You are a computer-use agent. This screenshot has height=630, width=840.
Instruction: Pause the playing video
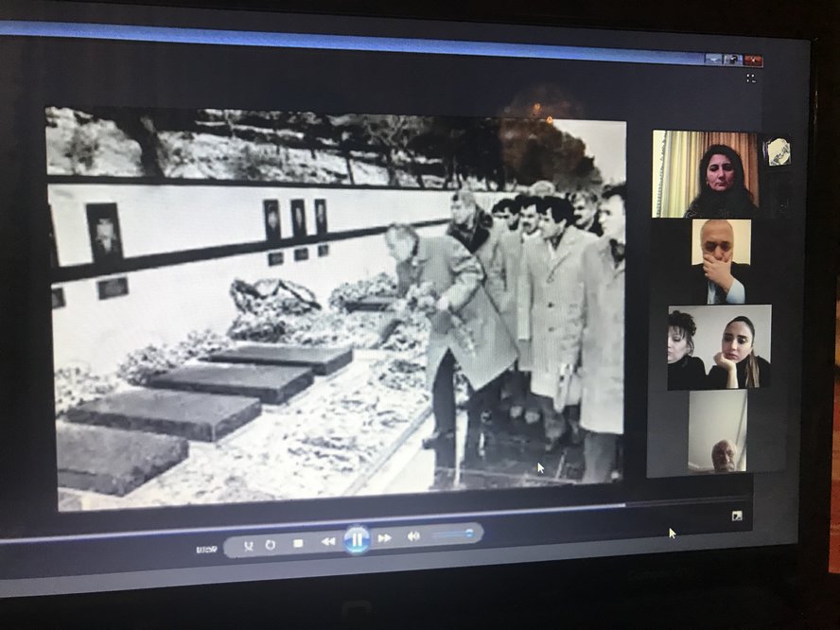(x=357, y=540)
